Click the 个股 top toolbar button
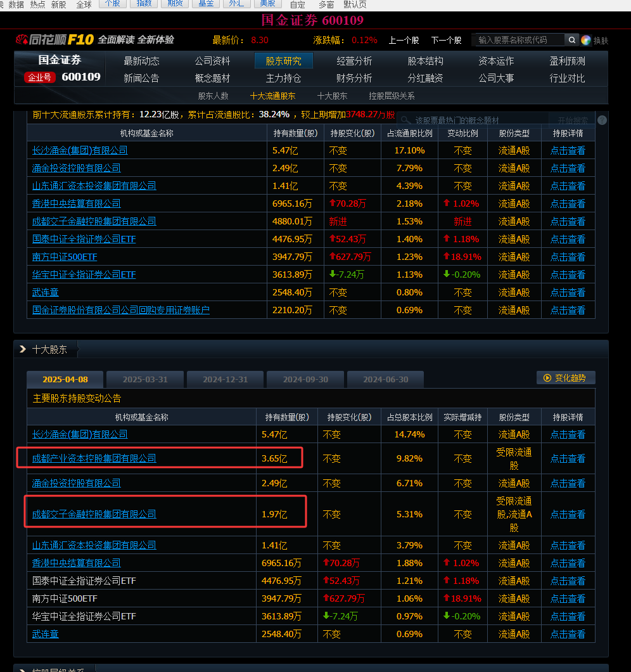This screenshot has width=631, height=672. 113,3
